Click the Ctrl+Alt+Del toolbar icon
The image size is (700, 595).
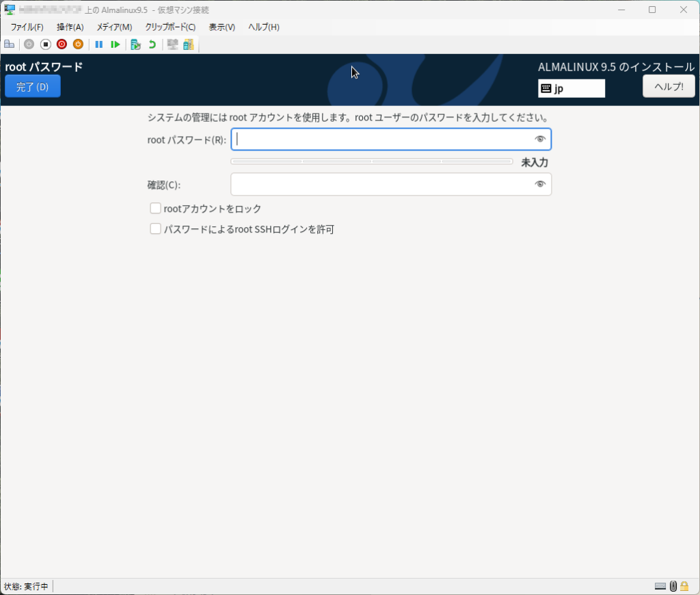(x=10, y=44)
